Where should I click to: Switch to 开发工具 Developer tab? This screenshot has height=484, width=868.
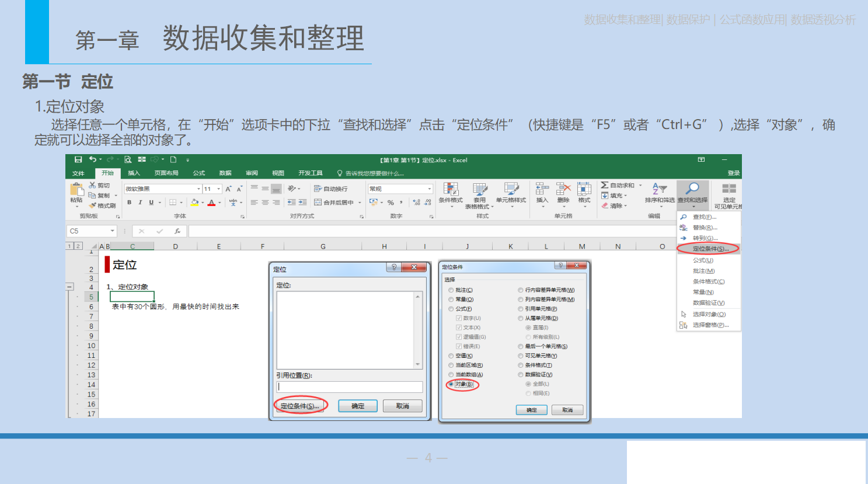(311, 173)
